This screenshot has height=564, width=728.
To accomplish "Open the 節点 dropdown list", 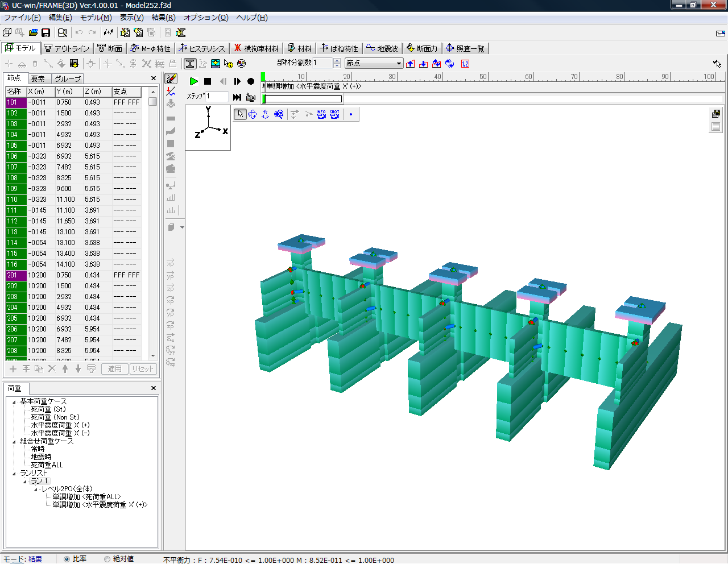I will pyautogui.click(x=399, y=64).
